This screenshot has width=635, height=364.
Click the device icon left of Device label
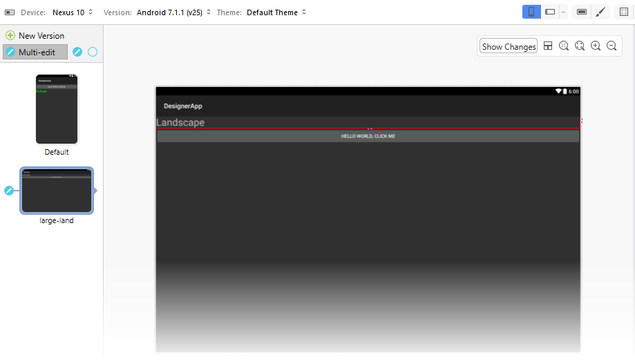[x=10, y=12]
